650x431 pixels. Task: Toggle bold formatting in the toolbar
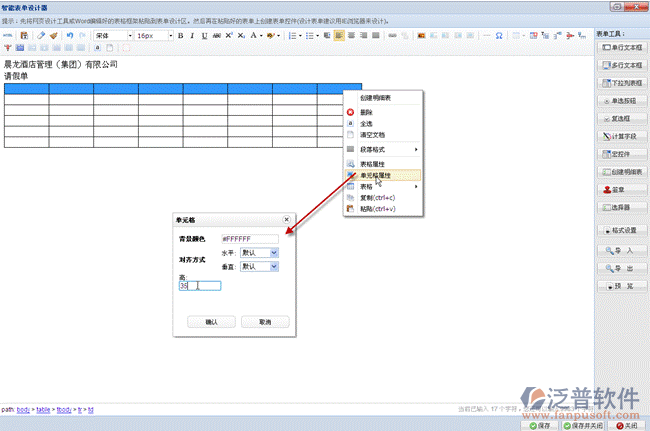pos(180,35)
